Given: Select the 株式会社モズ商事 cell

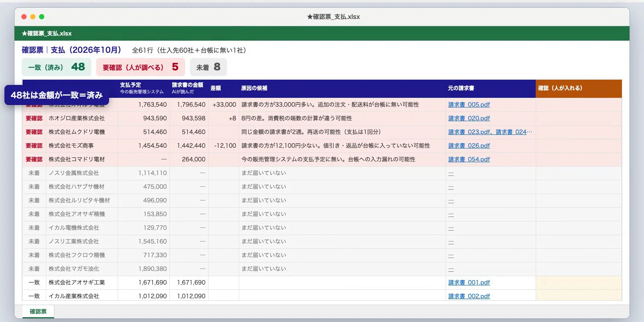Looking at the screenshot, I should click(82, 146).
